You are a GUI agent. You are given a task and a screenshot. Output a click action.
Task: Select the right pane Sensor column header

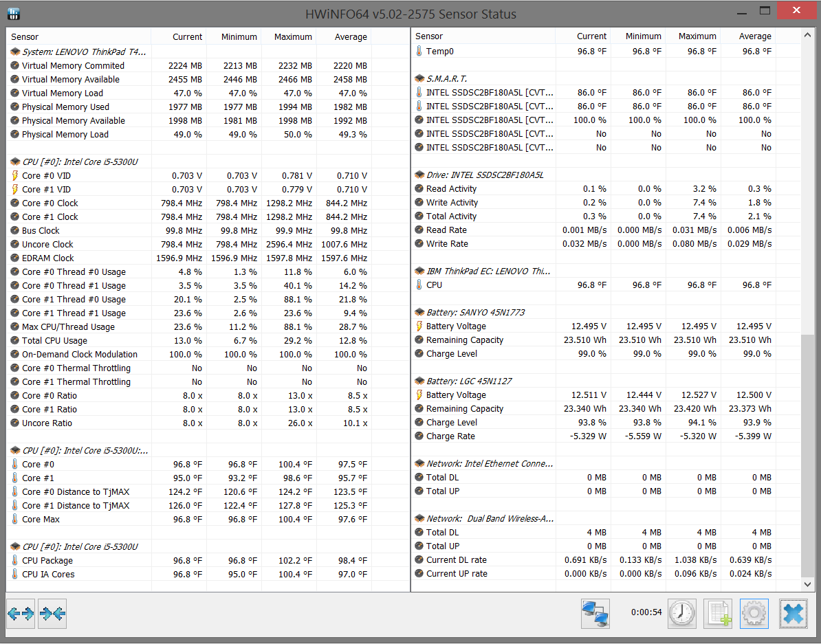click(483, 36)
